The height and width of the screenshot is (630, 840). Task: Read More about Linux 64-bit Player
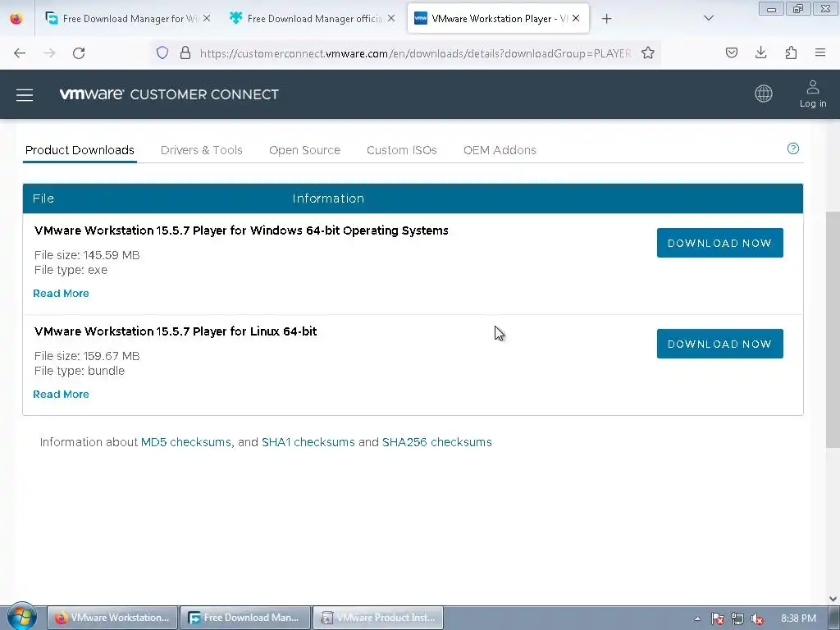pos(61,394)
